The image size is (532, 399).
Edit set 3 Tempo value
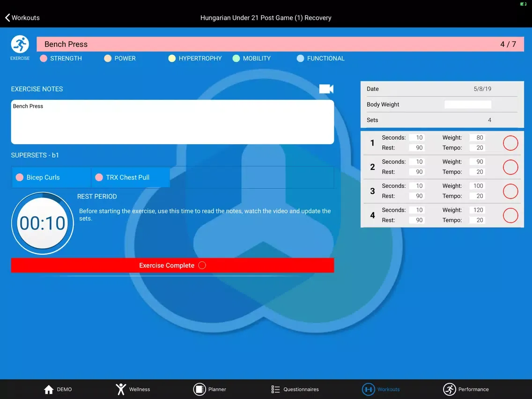tap(477, 196)
